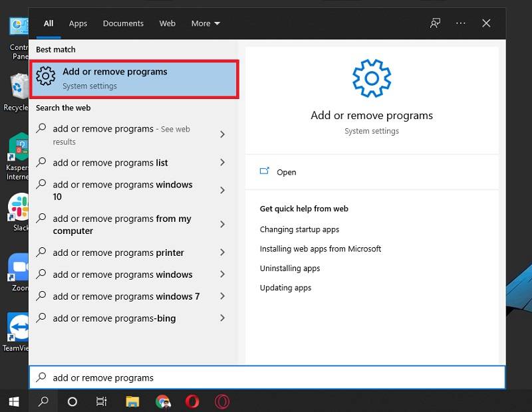The width and height of the screenshot is (532, 412).
Task: Open Task View on the taskbar
Action: coord(101,401)
